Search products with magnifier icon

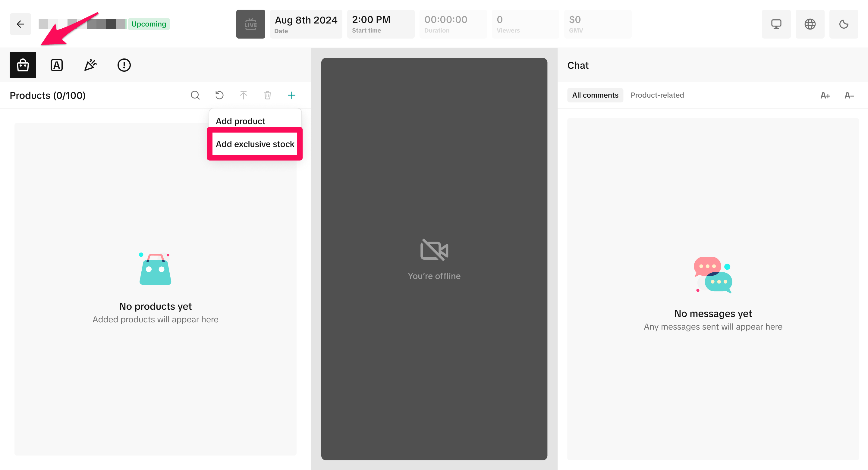pyautogui.click(x=195, y=95)
